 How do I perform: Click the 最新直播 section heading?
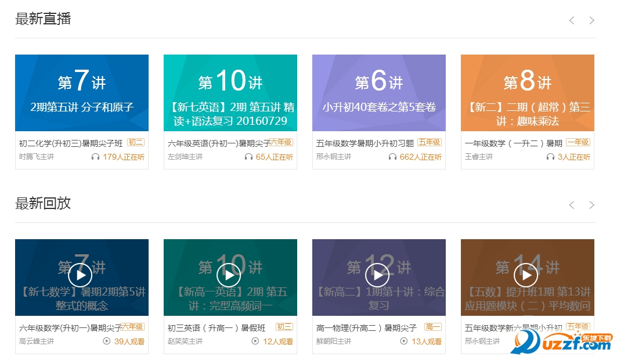tap(43, 19)
